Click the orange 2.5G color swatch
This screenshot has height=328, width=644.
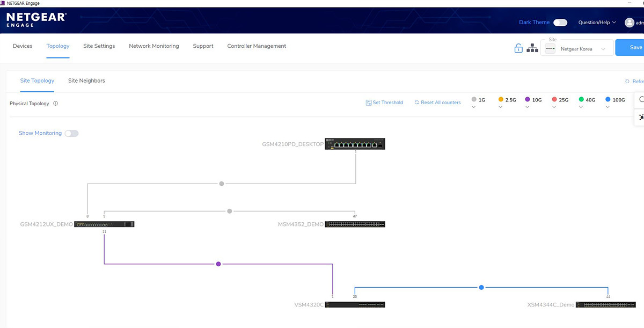[501, 100]
